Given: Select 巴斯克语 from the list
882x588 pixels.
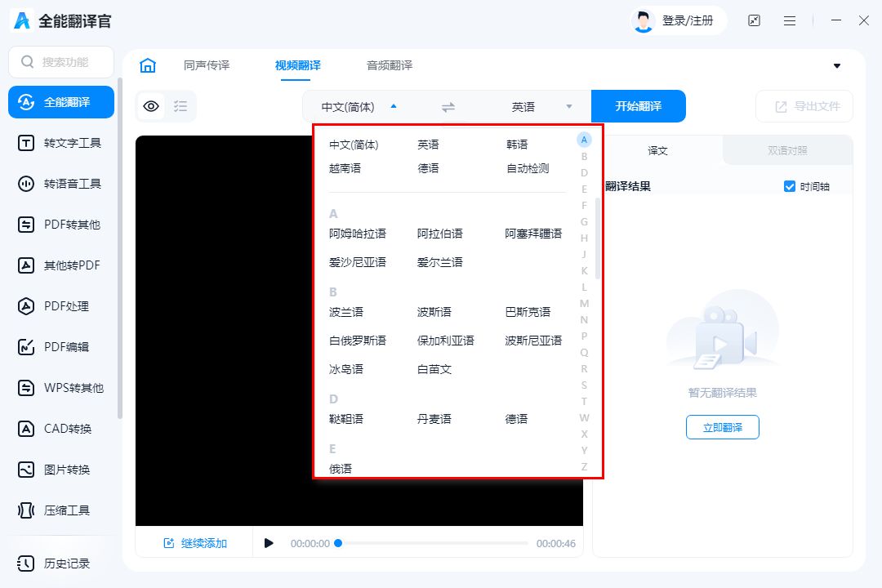Looking at the screenshot, I should pos(528,312).
